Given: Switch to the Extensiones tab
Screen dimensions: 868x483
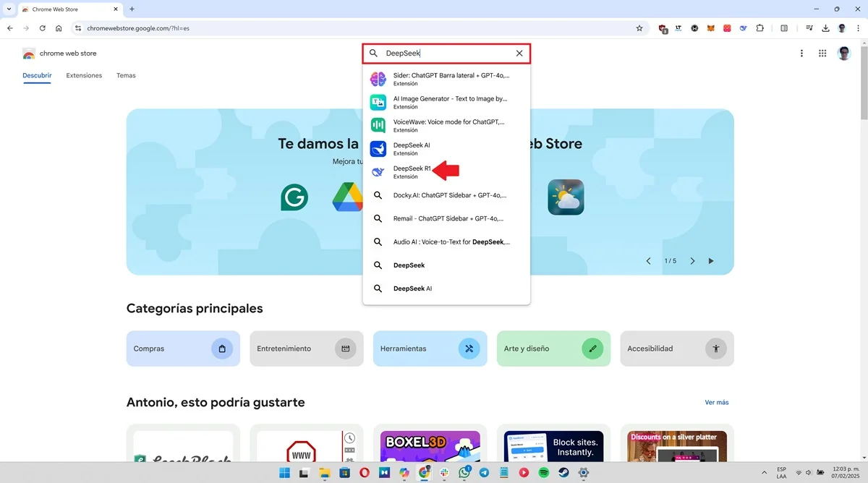Looking at the screenshot, I should pos(84,75).
